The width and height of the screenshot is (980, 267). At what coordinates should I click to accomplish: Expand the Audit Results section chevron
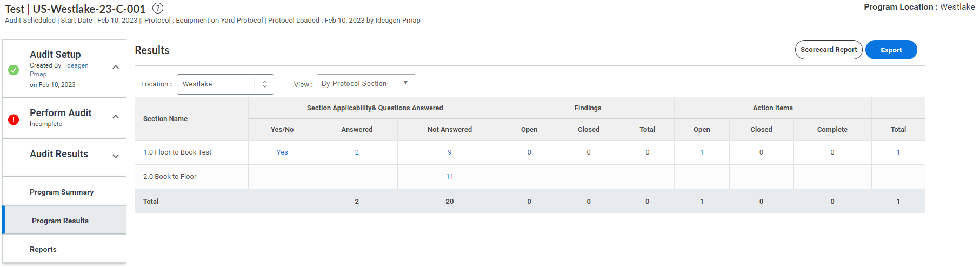click(116, 156)
